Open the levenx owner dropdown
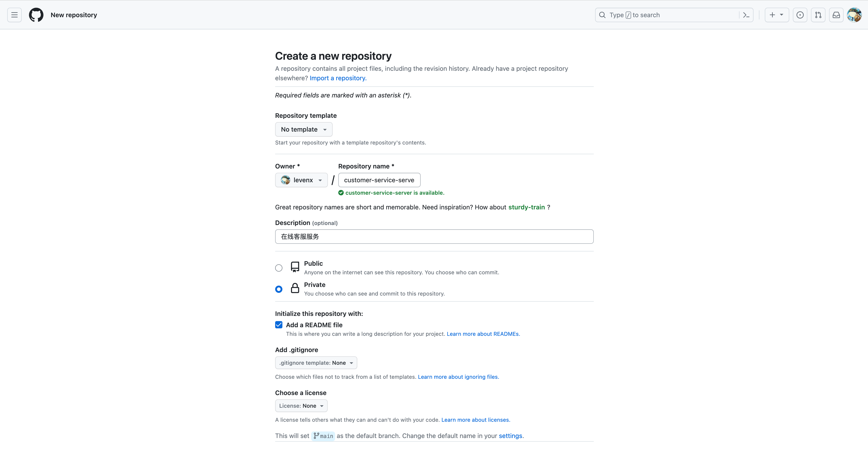The width and height of the screenshot is (868, 450). 301,180
